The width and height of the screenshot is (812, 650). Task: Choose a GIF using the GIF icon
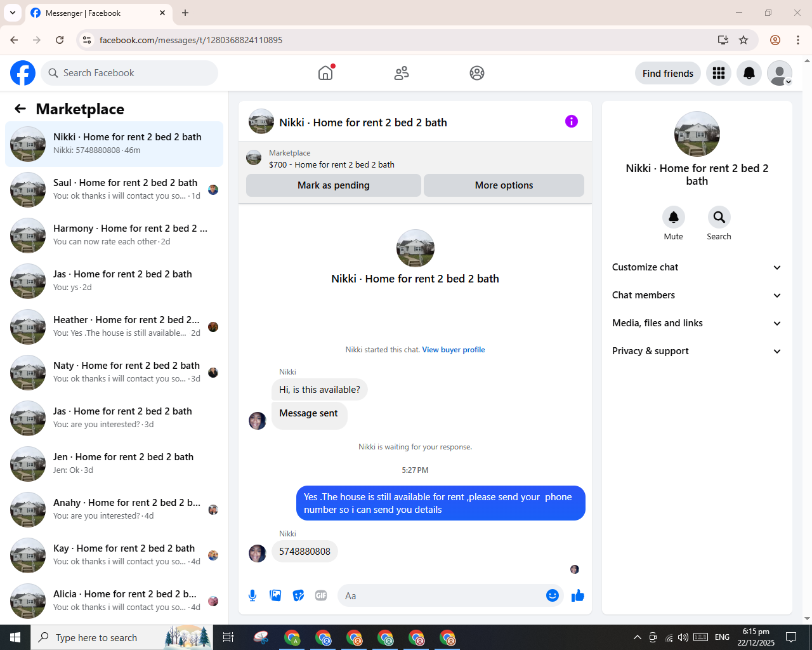coord(321,595)
